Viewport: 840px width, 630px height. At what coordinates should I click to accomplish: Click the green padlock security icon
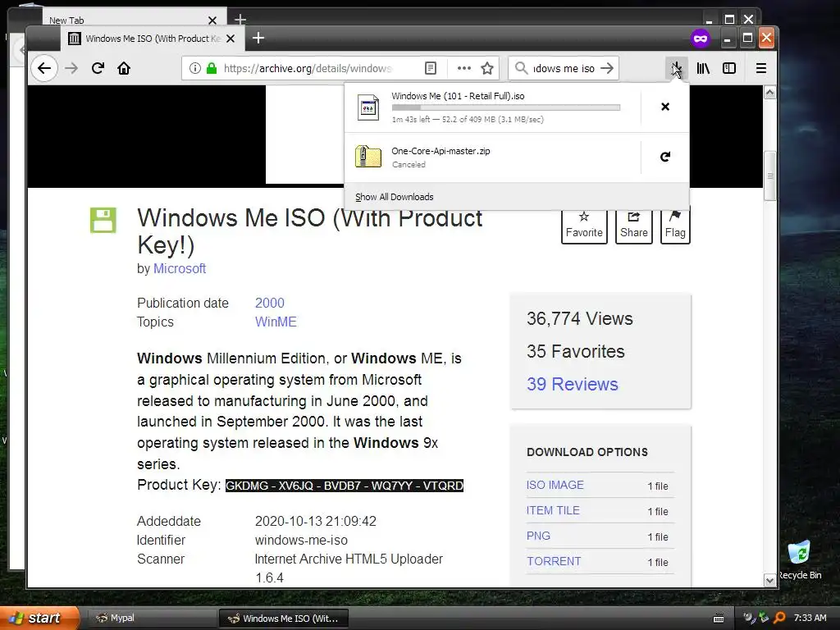pos(212,68)
